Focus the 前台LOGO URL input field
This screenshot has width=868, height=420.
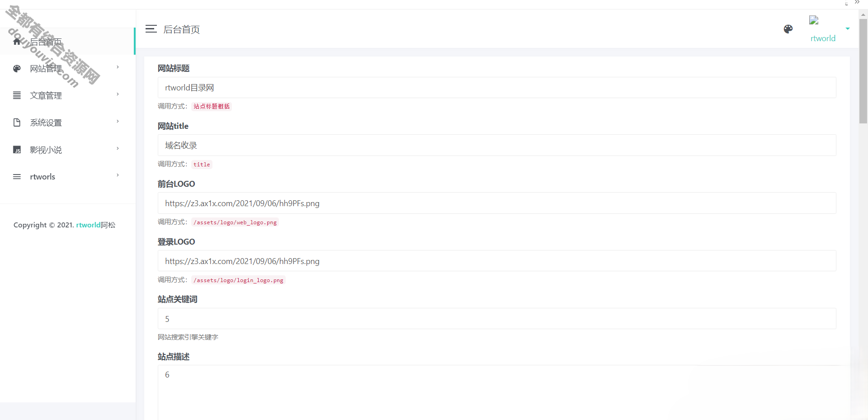(497, 203)
